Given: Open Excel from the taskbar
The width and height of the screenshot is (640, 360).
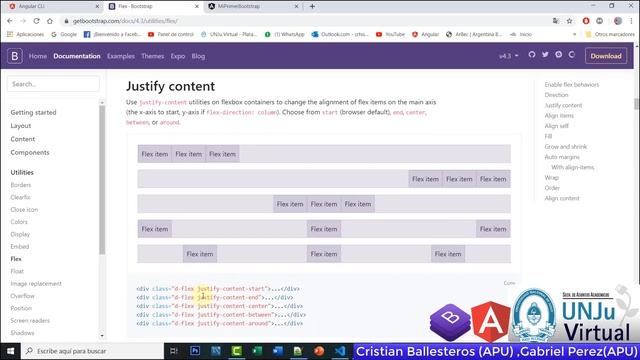Looking at the screenshot, I should pos(257,351).
